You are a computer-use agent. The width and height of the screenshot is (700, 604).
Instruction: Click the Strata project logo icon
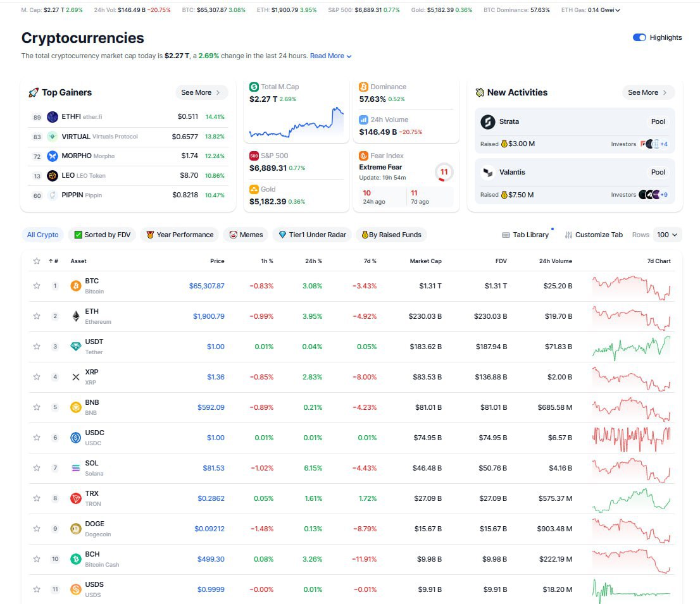487,121
